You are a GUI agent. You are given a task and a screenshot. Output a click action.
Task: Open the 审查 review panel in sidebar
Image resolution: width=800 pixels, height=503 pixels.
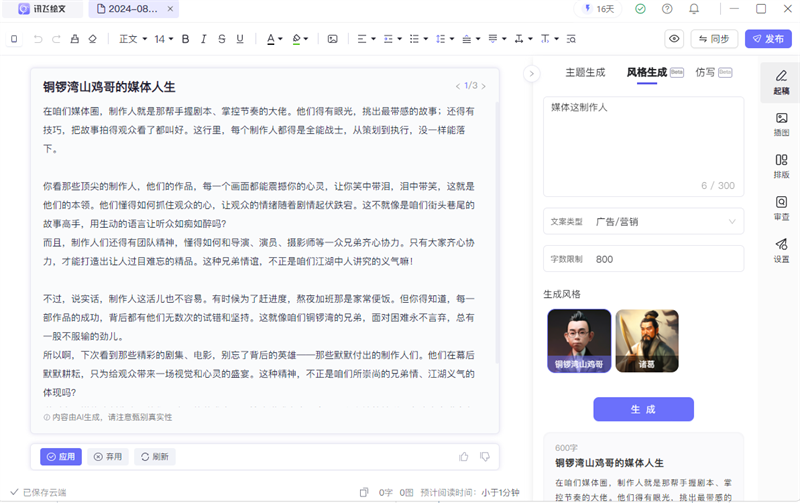(x=781, y=208)
